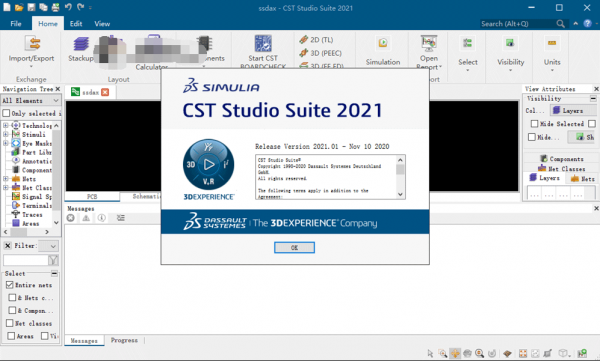Switch to the Edit ribbon tab
The height and width of the screenshot is (361, 600).
coord(76,24)
